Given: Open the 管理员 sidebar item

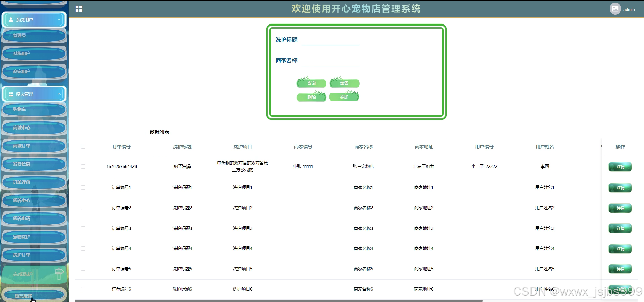Looking at the screenshot, I should point(34,35).
